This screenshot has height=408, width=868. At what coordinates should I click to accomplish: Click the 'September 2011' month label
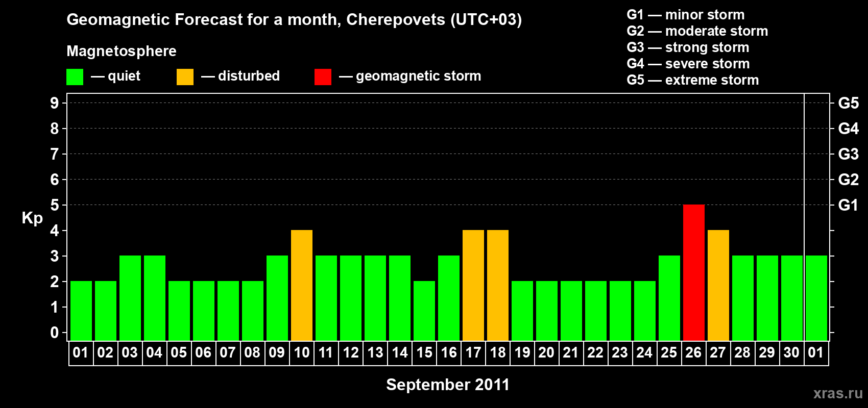coord(448,385)
